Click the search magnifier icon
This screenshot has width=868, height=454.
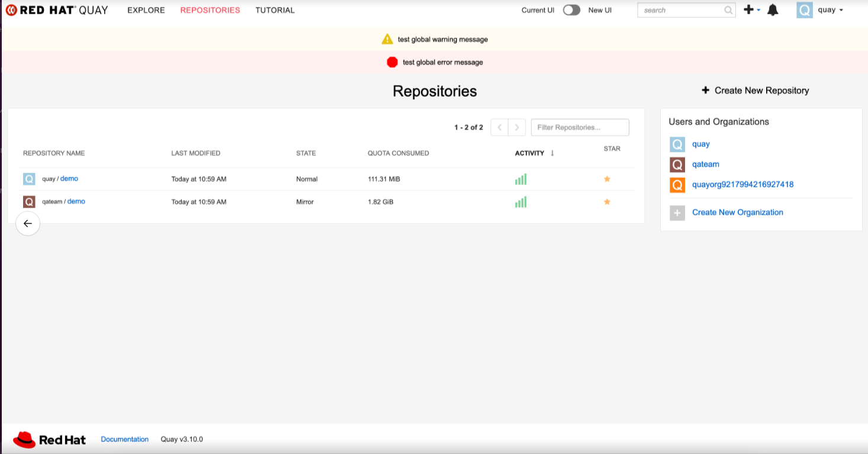tap(728, 10)
